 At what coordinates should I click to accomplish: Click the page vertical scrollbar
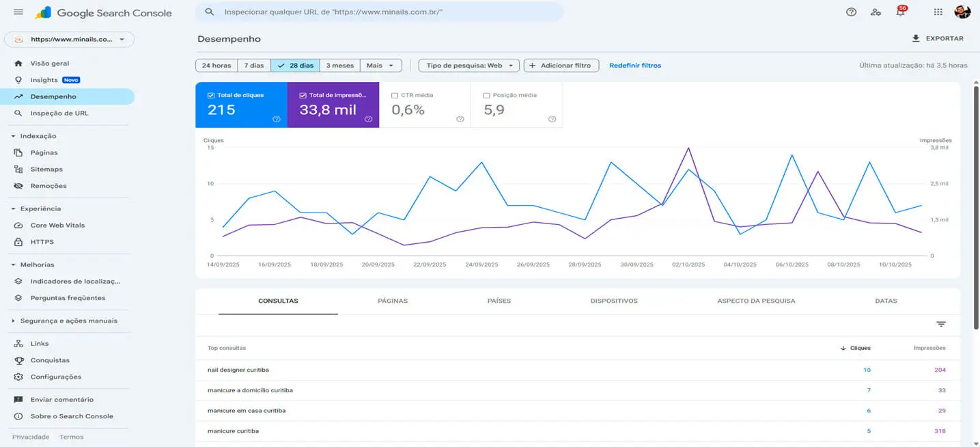coord(975,205)
